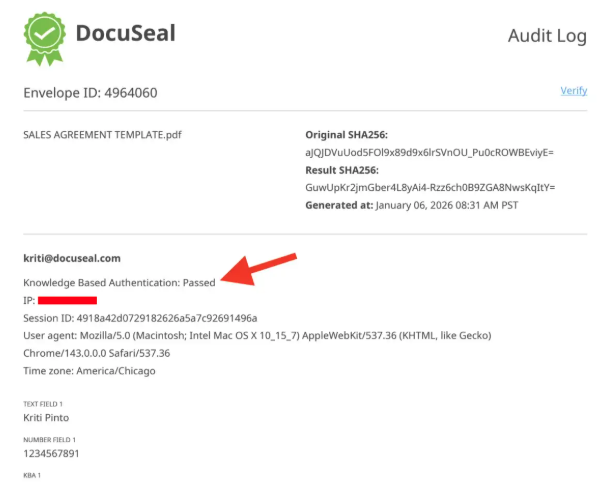Select the SALES AGREEMENT TEMPLATE.pdf filename
The width and height of the screenshot is (607, 485).
pyautogui.click(x=102, y=135)
